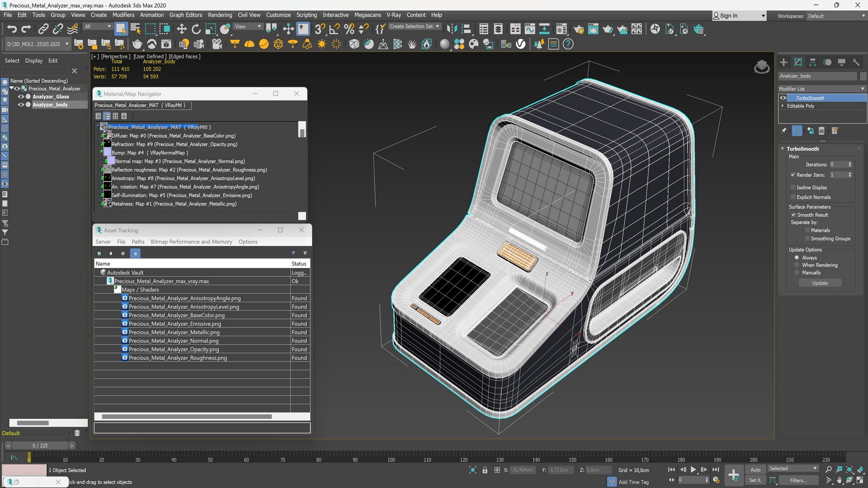The width and height of the screenshot is (868, 488).
Task: Click the Filters... button
Action: pyautogui.click(x=798, y=480)
